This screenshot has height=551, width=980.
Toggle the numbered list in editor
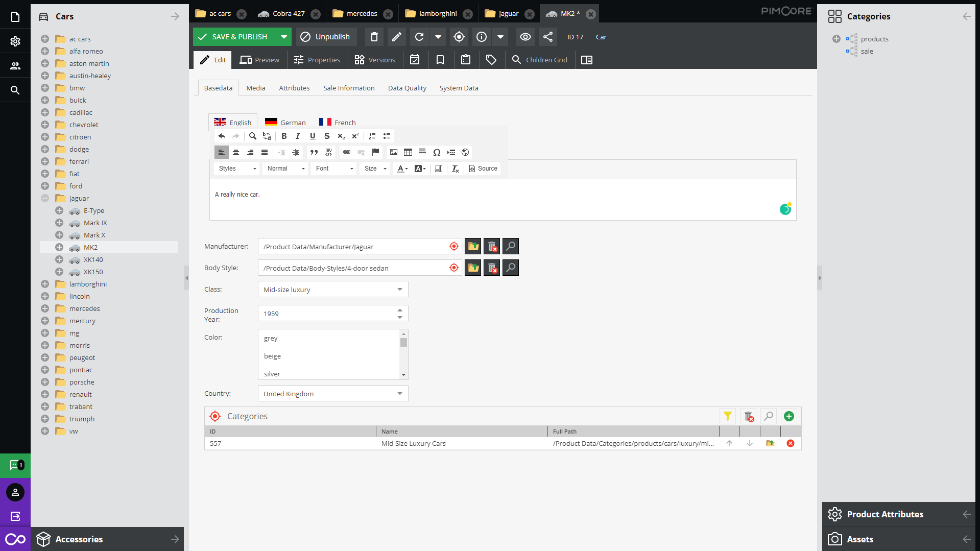pyautogui.click(x=372, y=136)
